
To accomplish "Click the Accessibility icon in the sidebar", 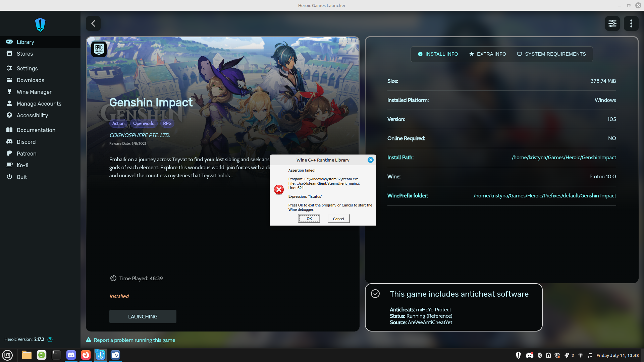I will point(9,115).
